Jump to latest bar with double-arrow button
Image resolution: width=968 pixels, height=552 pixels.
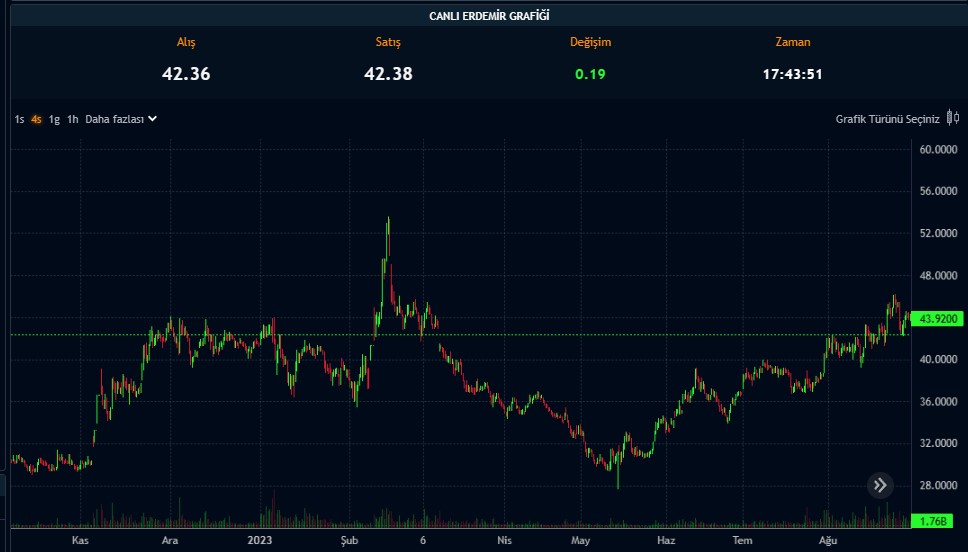[880, 486]
